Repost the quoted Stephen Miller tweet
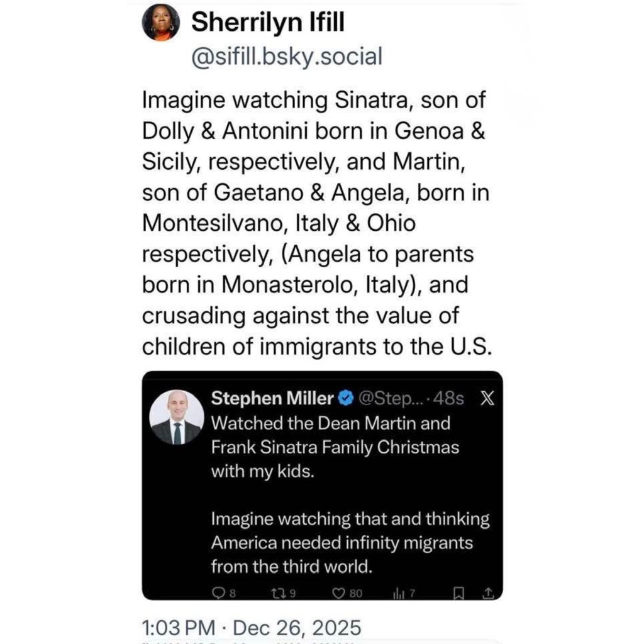The height and width of the screenshot is (644, 644). (277, 592)
